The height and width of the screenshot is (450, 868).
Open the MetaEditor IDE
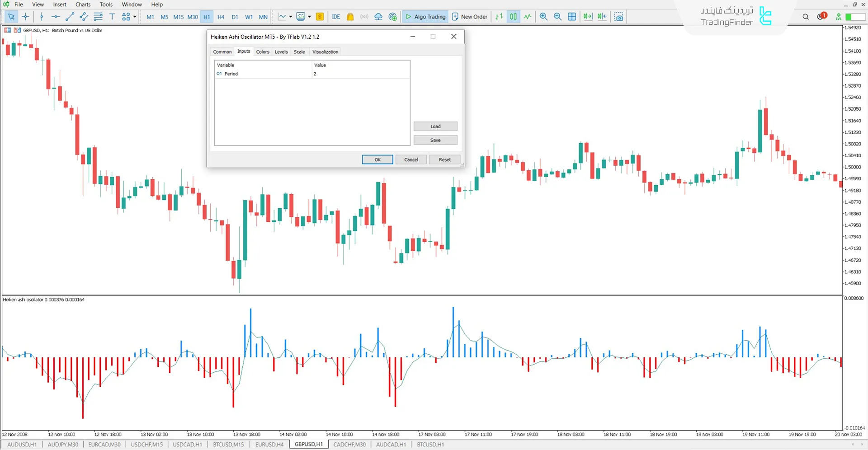coord(335,16)
